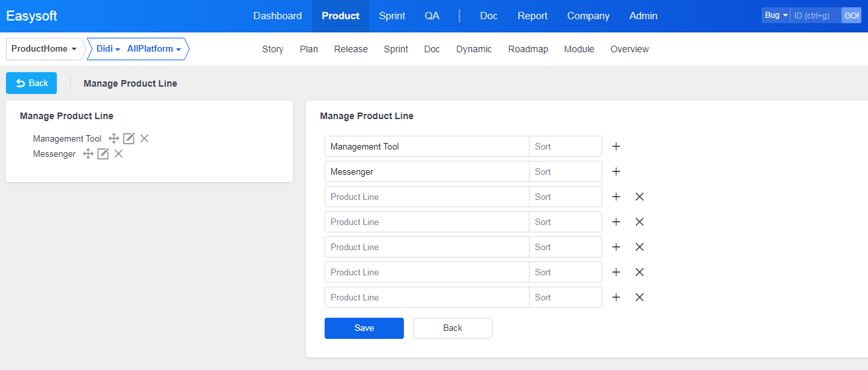Click the last empty Product Line input
Image resolution: width=868 pixels, height=370 pixels.
tap(427, 297)
